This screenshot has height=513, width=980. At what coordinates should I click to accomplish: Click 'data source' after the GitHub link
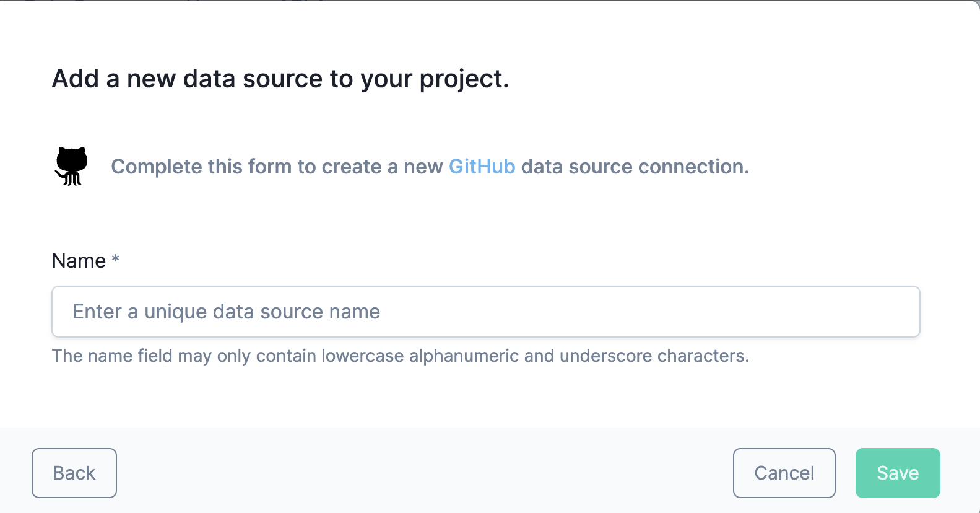(576, 167)
